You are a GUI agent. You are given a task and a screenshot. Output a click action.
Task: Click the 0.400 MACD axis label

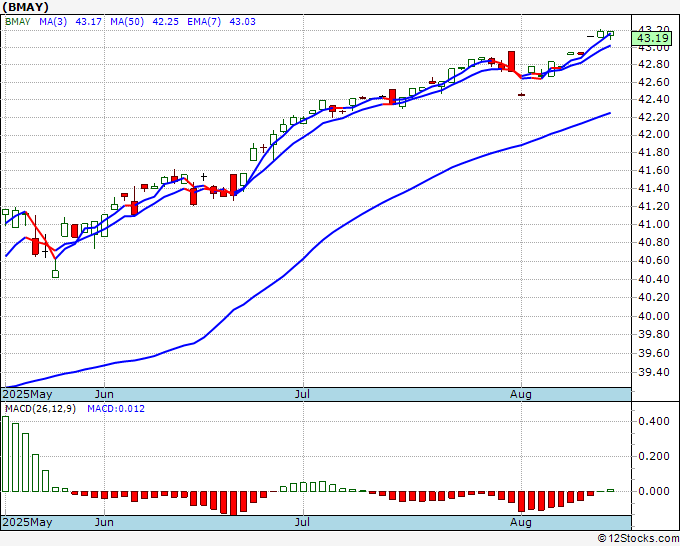(x=654, y=421)
